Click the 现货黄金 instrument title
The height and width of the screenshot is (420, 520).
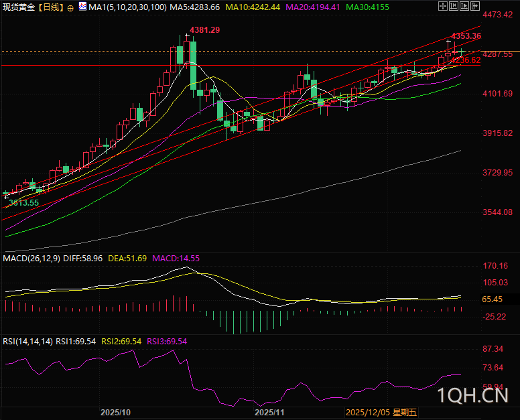(x=19, y=7)
